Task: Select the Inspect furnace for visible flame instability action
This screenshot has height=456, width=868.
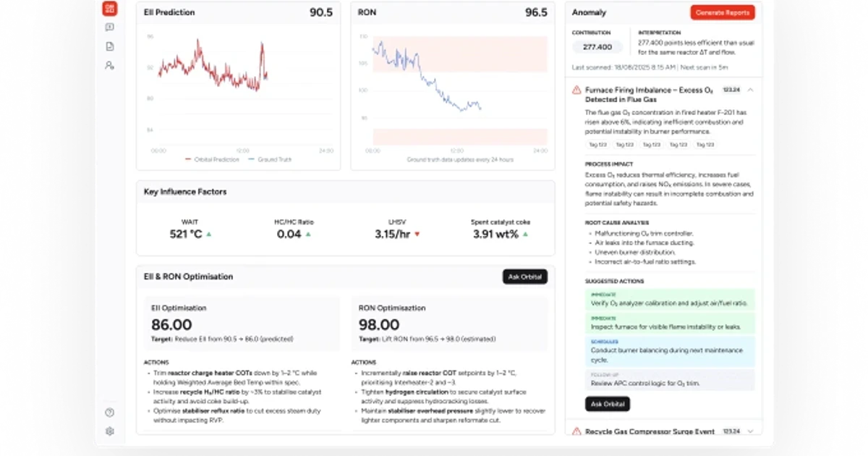Action: pyautogui.click(x=670, y=324)
